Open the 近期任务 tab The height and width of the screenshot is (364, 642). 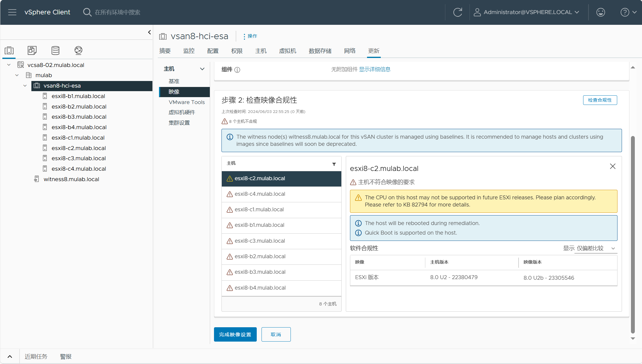(36, 357)
